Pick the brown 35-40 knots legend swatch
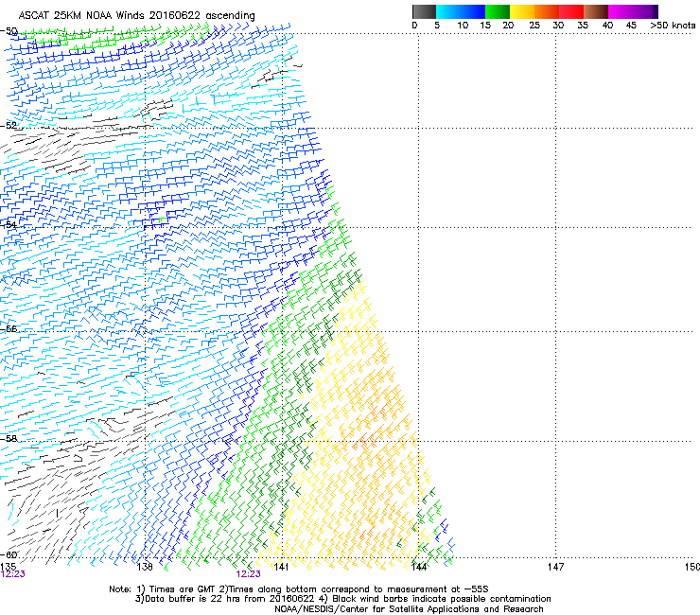Image resolution: width=700 pixels, height=615 pixels. tap(596, 11)
